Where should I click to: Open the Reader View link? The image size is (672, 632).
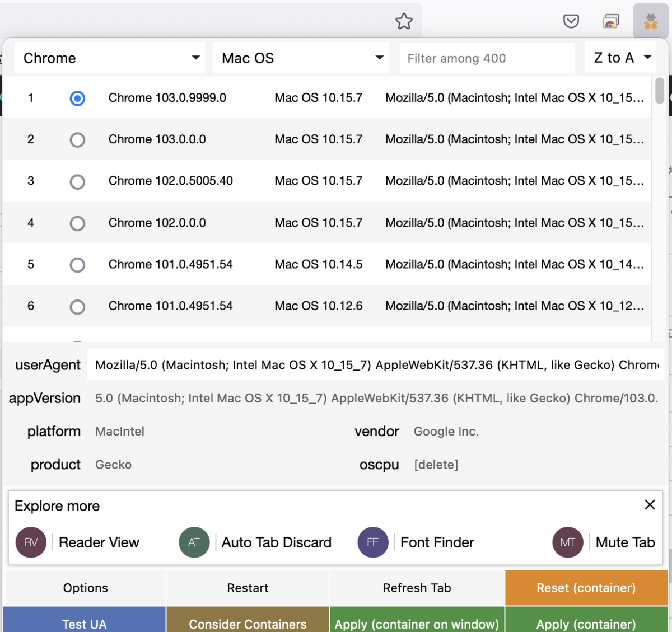click(x=99, y=542)
